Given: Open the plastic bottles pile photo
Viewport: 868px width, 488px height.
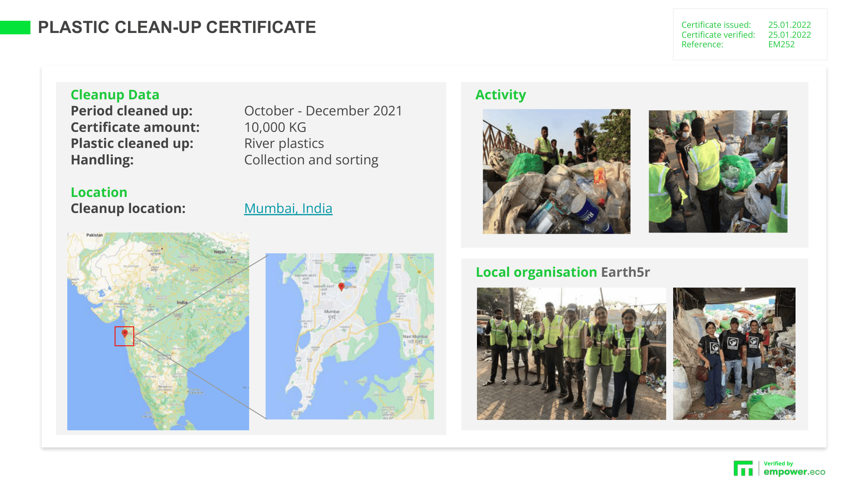Looking at the screenshot, I should (556, 171).
